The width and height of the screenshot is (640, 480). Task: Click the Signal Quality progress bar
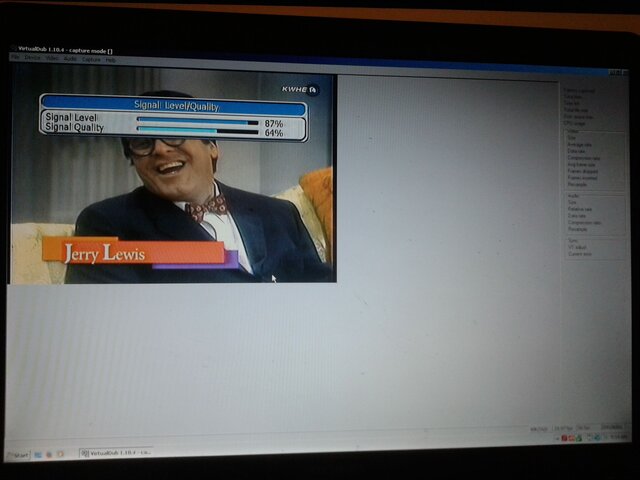198,131
